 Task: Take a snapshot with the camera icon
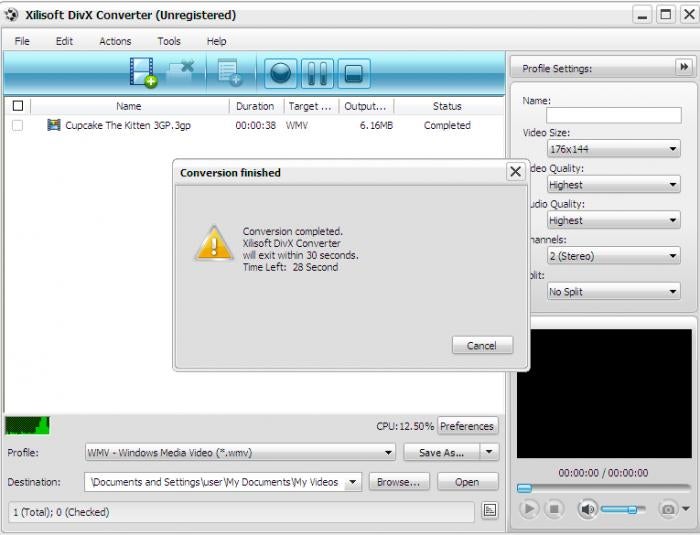668,509
